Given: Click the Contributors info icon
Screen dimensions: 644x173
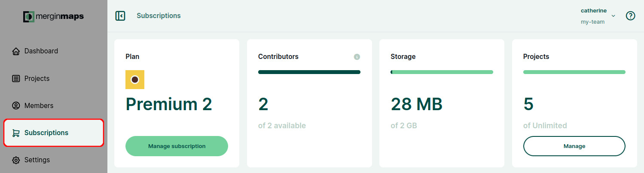Looking at the screenshot, I should 357,57.
